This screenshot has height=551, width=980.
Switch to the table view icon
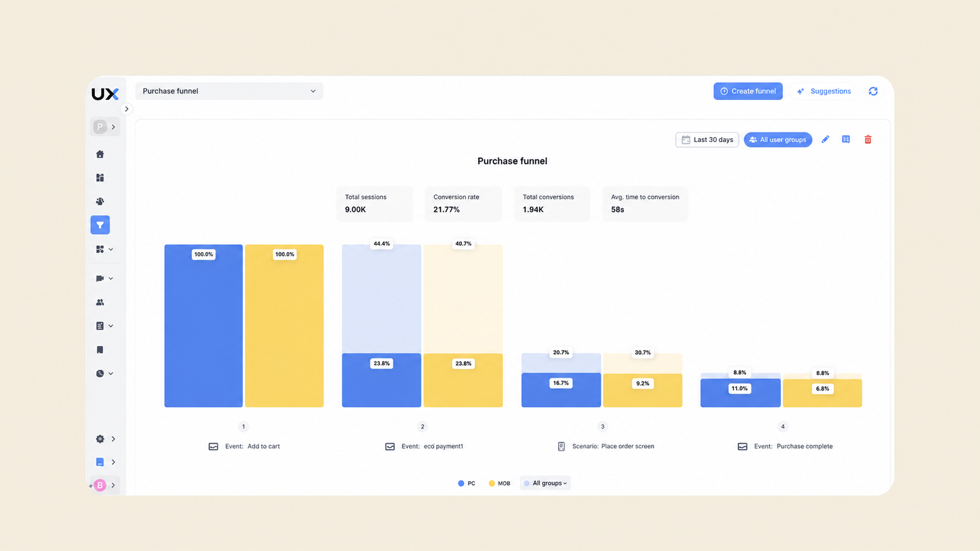[x=846, y=140]
